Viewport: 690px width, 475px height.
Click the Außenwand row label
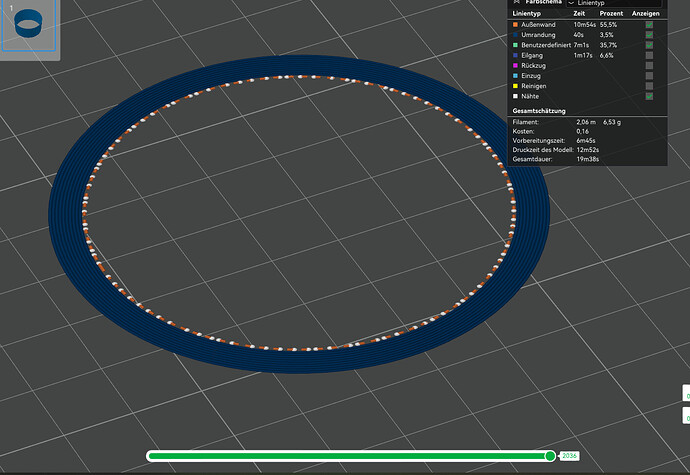(x=538, y=25)
